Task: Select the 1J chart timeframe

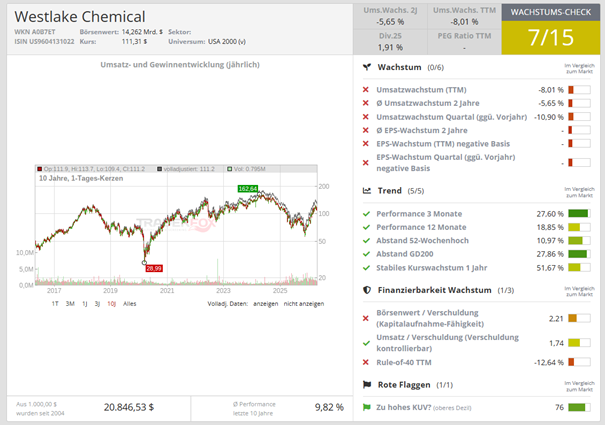Action: pos(84,304)
